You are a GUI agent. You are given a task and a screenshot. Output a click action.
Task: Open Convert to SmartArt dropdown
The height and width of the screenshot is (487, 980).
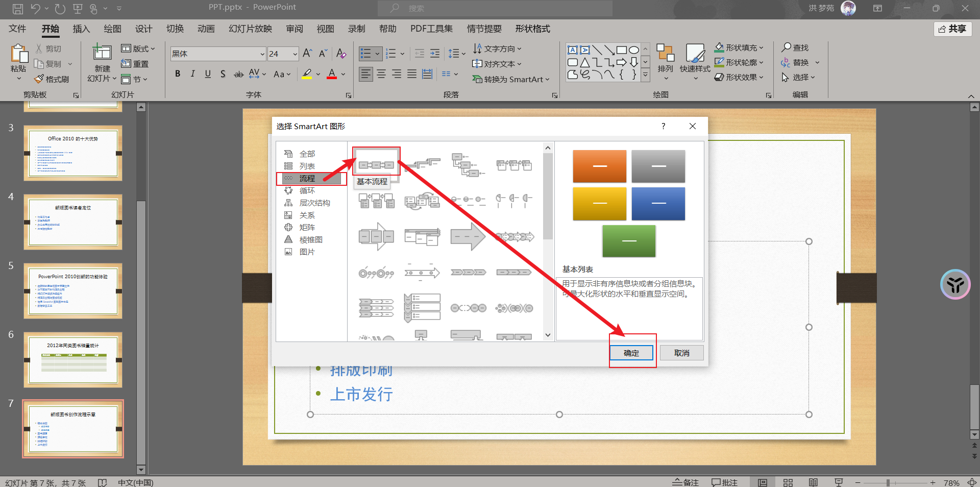point(511,79)
